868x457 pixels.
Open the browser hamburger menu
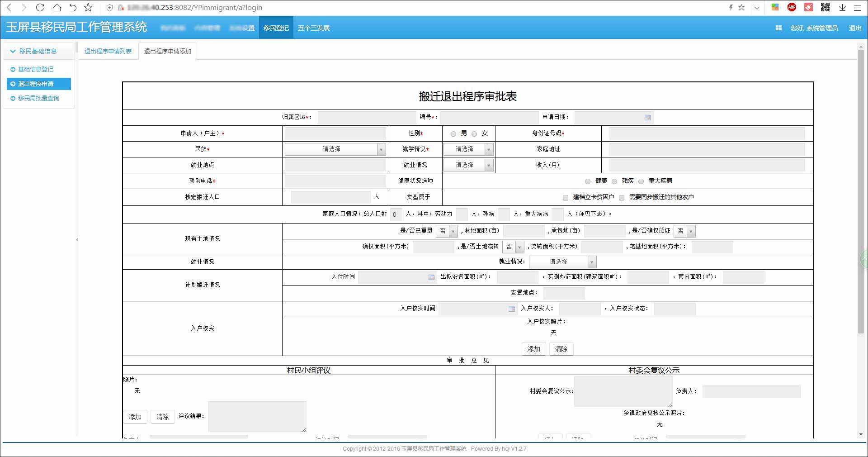pos(857,7)
